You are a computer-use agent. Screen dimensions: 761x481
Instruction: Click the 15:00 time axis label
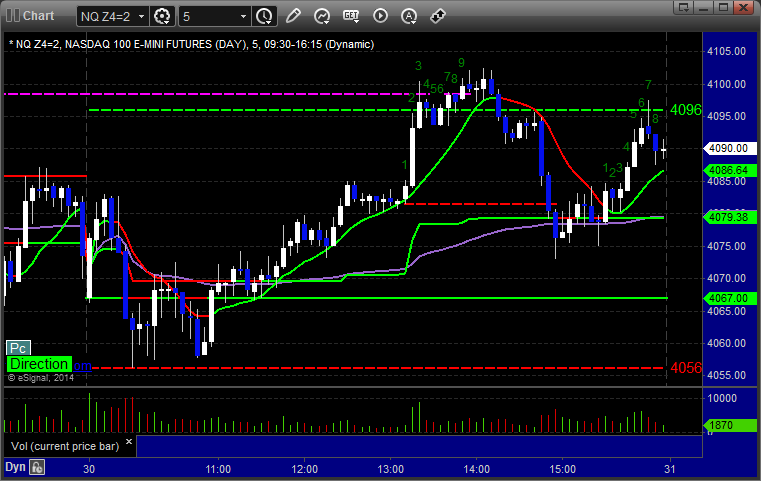(562, 469)
